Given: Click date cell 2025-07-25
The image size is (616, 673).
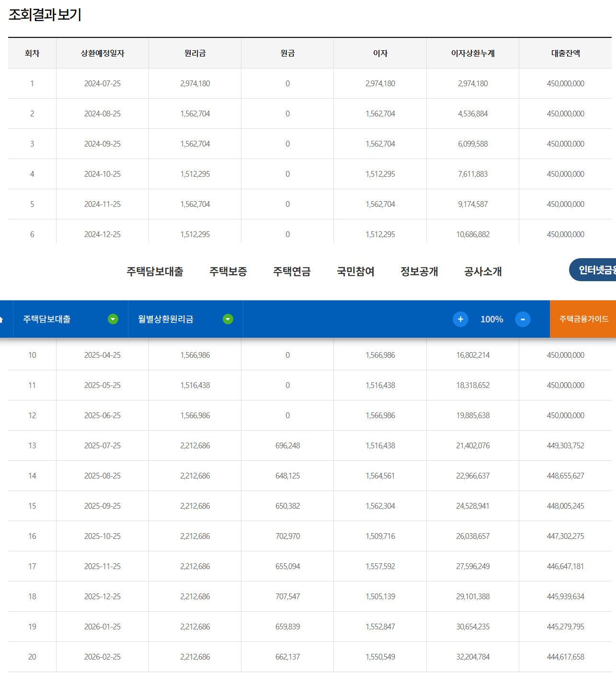Looking at the screenshot, I should pyautogui.click(x=103, y=445).
